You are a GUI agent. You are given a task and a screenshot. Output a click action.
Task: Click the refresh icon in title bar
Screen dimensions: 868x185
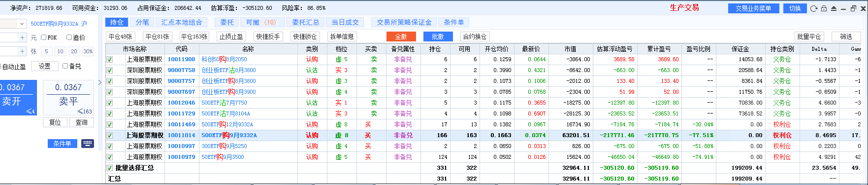814,8
